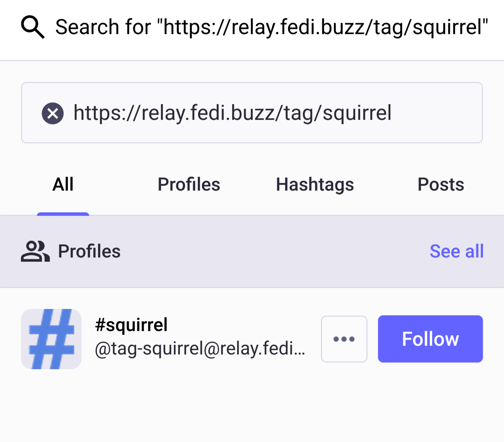
Task: Switch to the All tab
Action: [63, 185]
